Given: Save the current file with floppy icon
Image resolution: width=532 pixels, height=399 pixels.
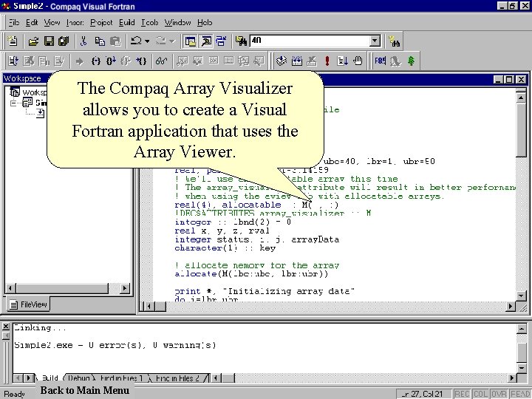Looking at the screenshot, I should 49,41.
